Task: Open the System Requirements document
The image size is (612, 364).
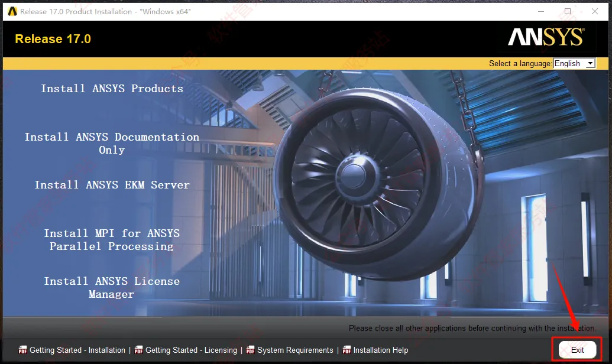Action: click(x=295, y=350)
